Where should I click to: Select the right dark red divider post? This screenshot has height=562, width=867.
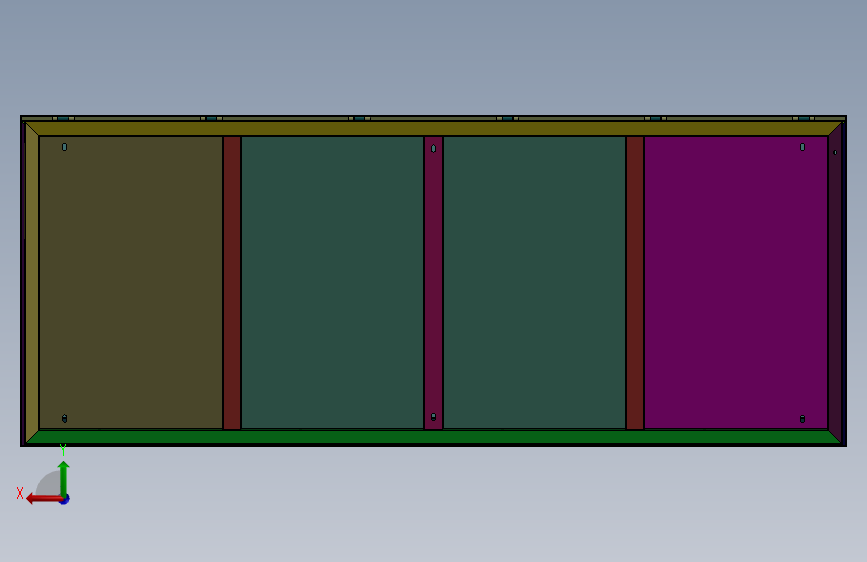point(635,282)
